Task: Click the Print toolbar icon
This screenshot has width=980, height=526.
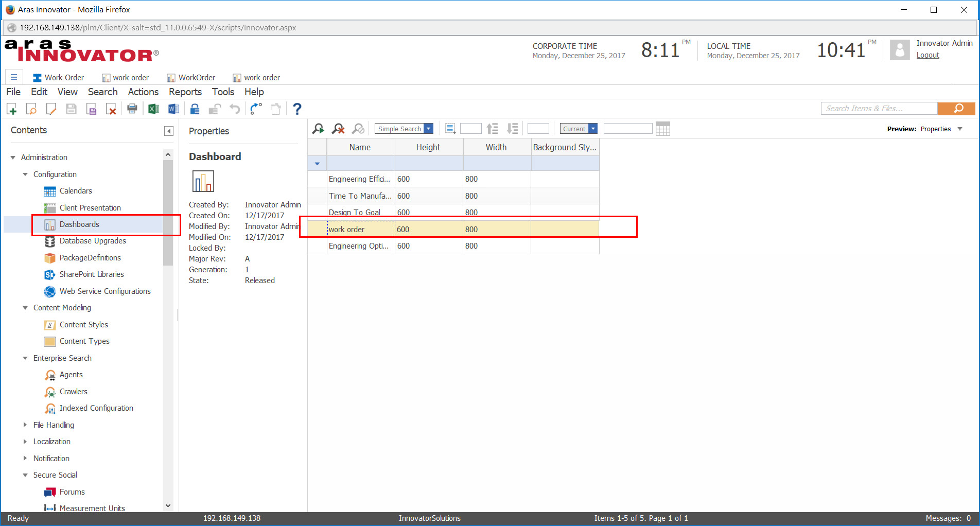Action: click(x=132, y=109)
